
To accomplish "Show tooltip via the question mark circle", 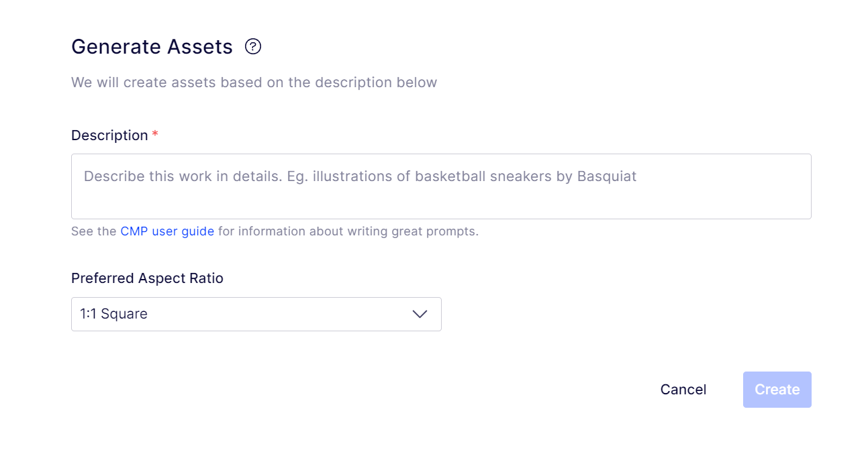I will pyautogui.click(x=252, y=46).
